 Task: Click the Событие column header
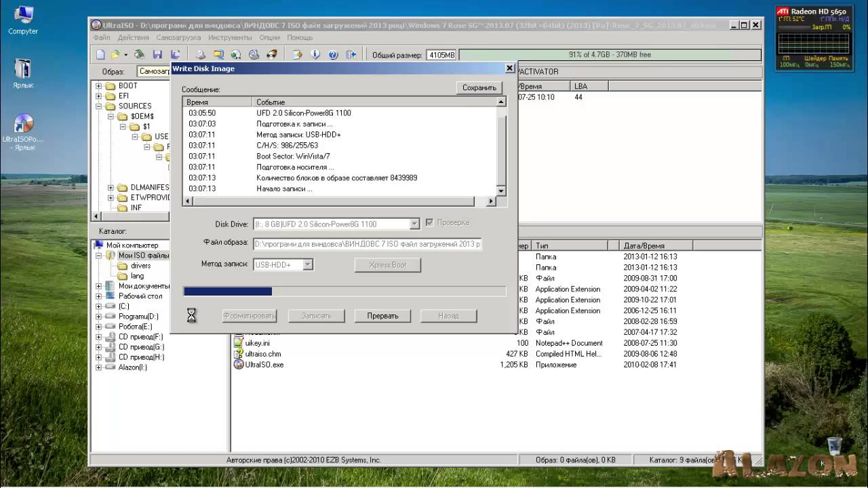click(x=375, y=102)
